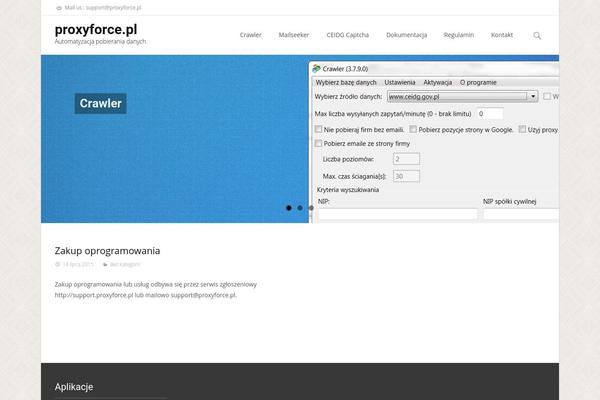Screen dimensions: 600x400
Task: Open the Regulamin page
Action: 459,35
